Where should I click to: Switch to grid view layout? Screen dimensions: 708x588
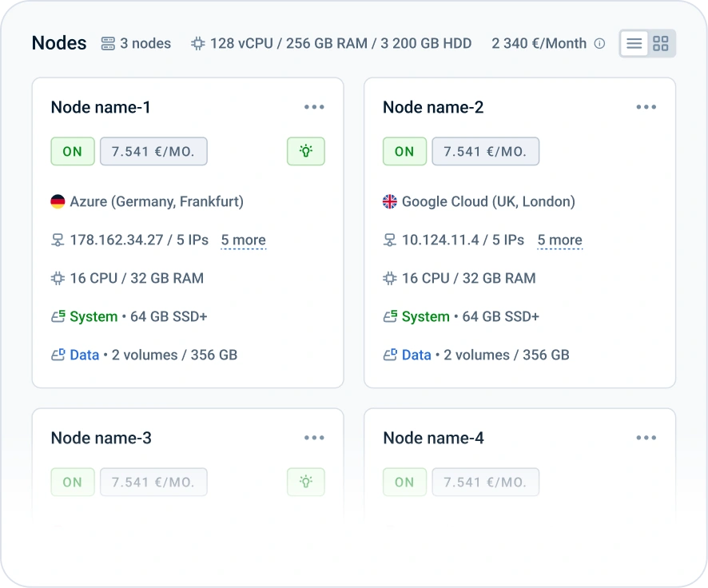pyautogui.click(x=661, y=43)
